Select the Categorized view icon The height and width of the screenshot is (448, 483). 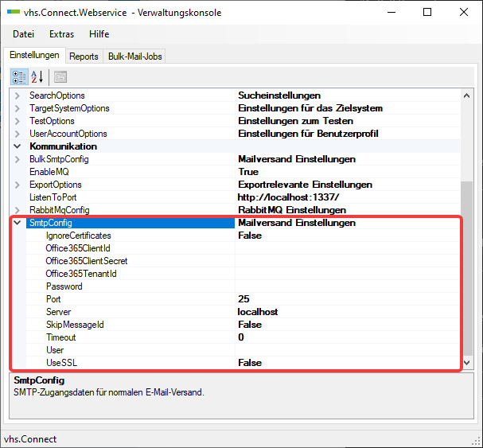[19, 77]
